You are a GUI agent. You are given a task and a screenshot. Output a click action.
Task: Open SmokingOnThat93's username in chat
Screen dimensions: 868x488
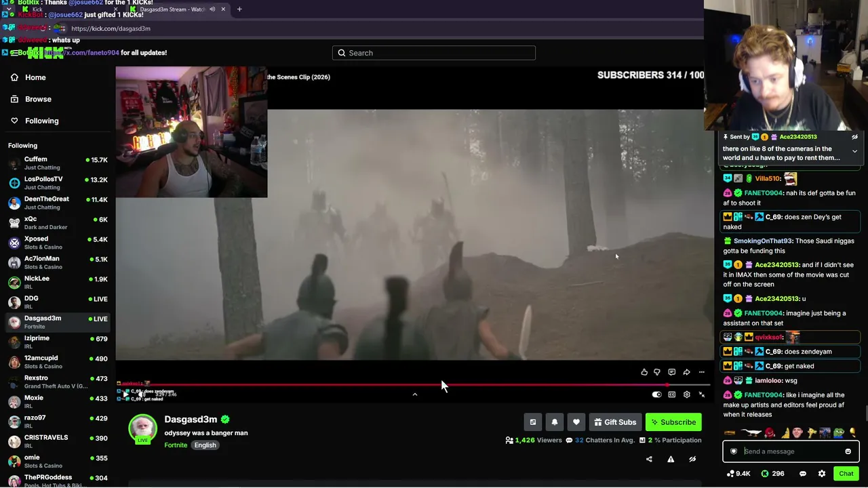pyautogui.click(x=763, y=241)
